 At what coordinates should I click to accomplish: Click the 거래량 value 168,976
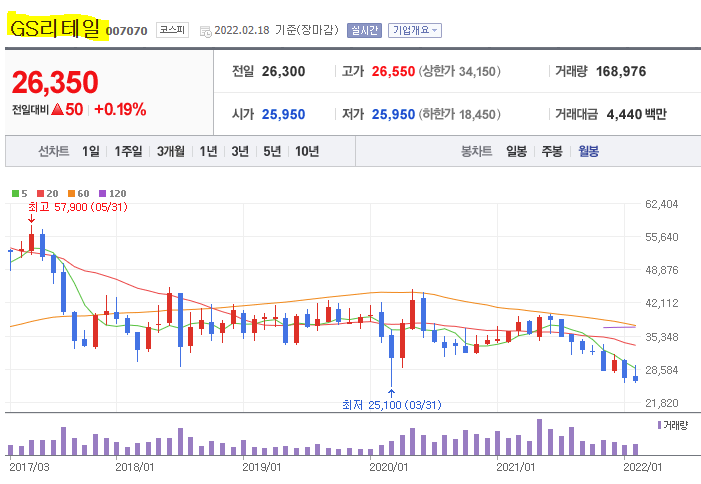621,72
